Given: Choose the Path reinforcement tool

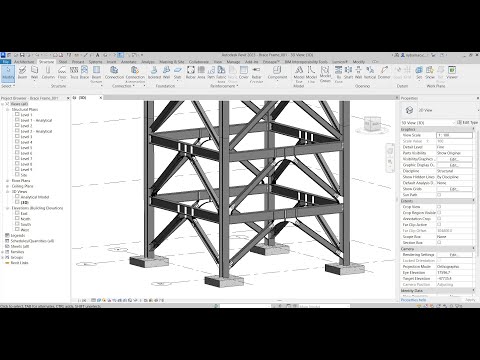Looking at the screenshot, I should click(211, 72).
